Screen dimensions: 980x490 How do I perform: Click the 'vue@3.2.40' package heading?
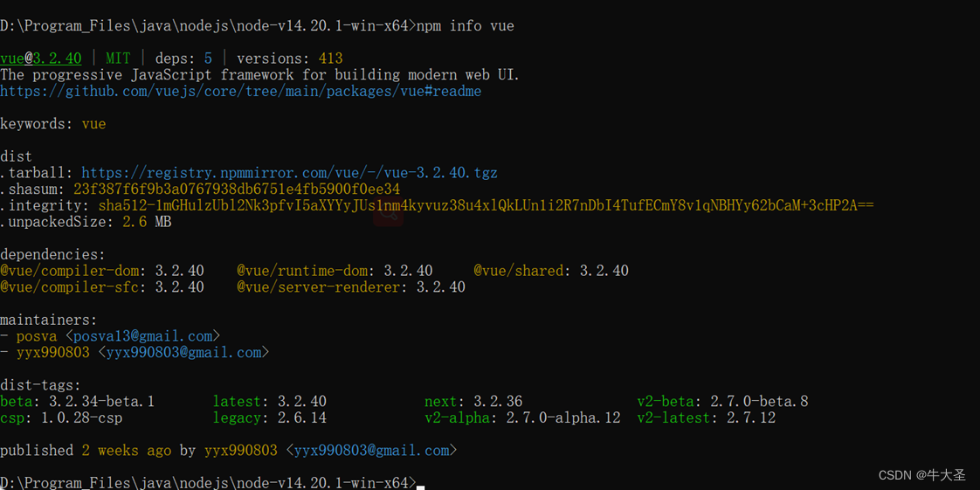(41, 59)
